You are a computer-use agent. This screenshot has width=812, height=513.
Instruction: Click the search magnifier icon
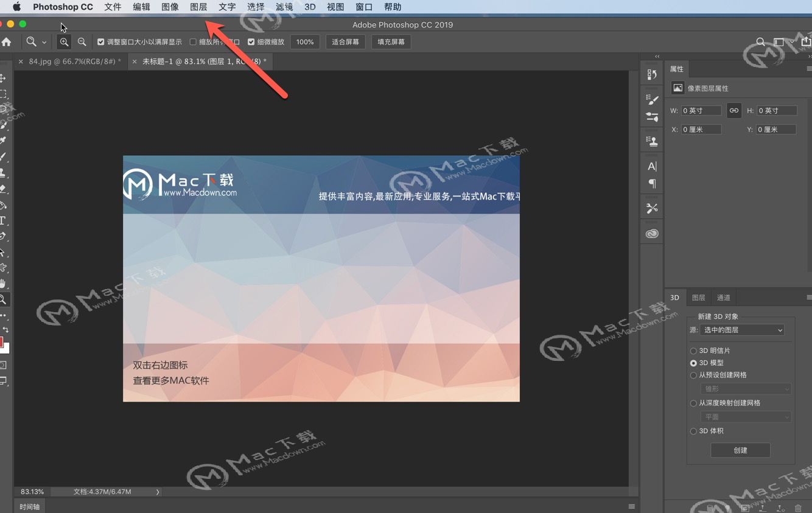pyautogui.click(x=760, y=42)
